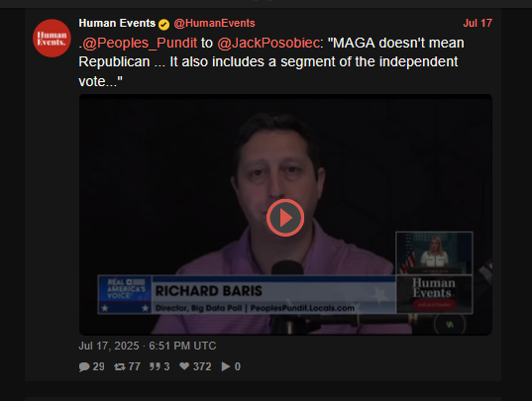
Task: Open the Jul 17 date permalink
Action: coord(478,23)
